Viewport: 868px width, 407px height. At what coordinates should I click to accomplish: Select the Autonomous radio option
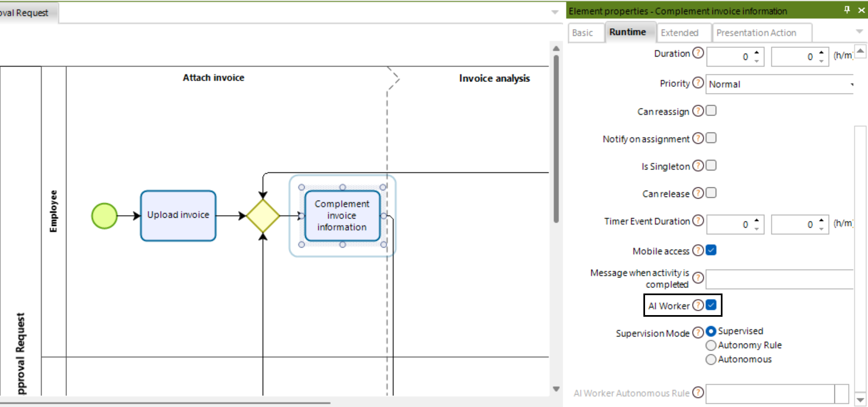click(711, 359)
